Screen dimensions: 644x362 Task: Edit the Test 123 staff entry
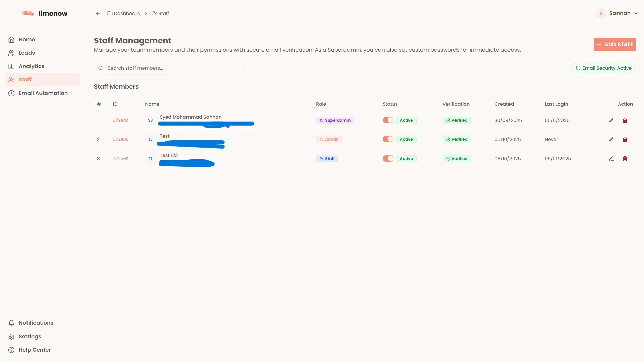(x=611, y=159)
